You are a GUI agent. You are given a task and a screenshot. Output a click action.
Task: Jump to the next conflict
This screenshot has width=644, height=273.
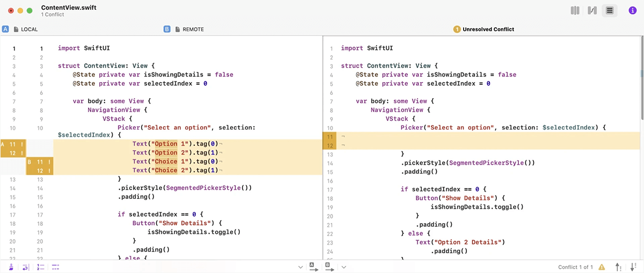tap(633, 267)
